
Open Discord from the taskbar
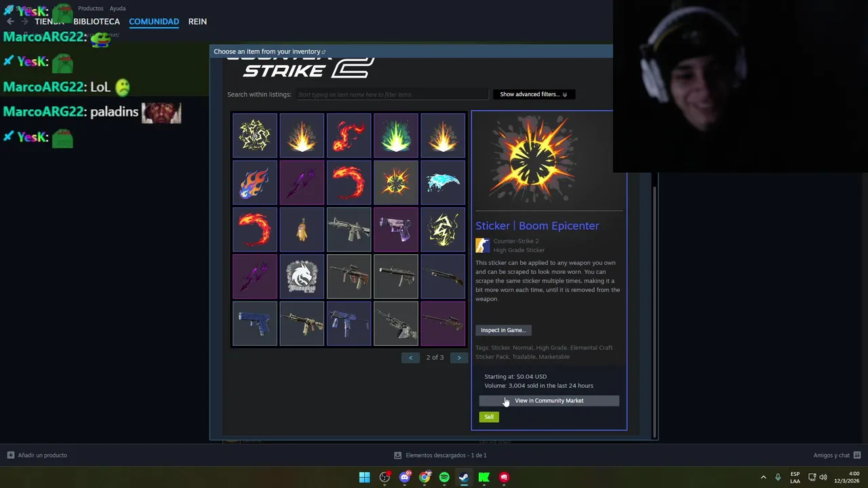(405, 477)
